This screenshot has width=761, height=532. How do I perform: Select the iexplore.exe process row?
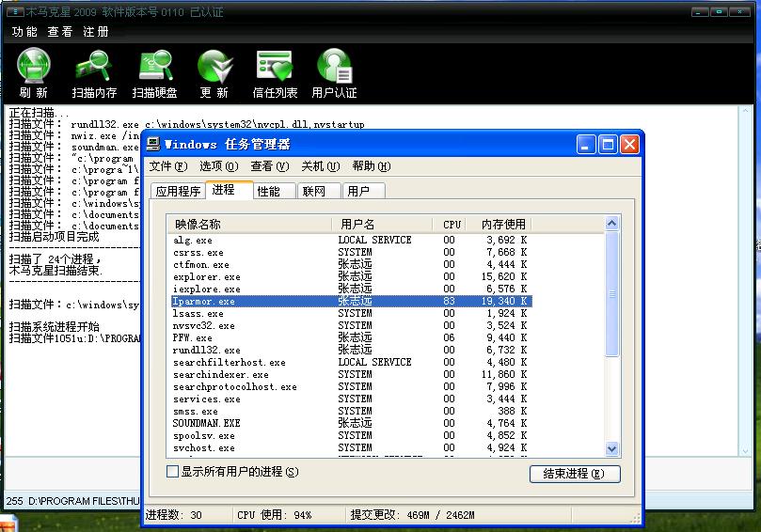click(352, 289)
